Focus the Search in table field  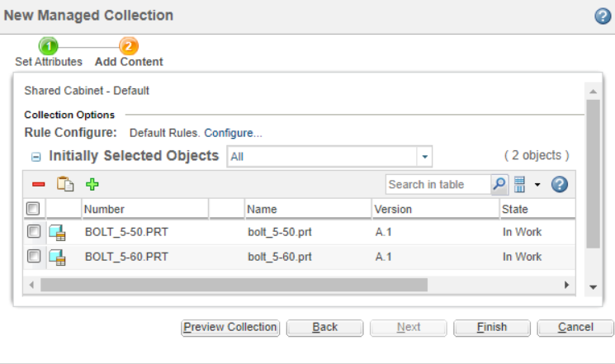pos(438,184)
